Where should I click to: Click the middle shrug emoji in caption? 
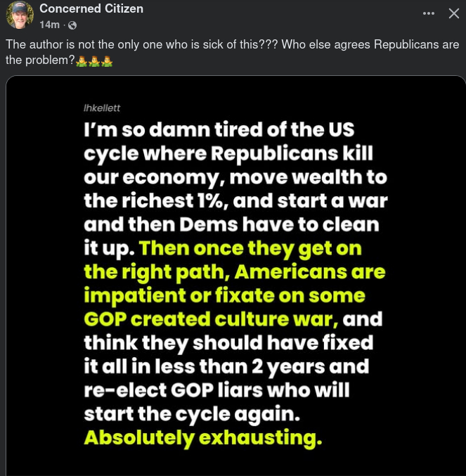[x=94, y=61]
